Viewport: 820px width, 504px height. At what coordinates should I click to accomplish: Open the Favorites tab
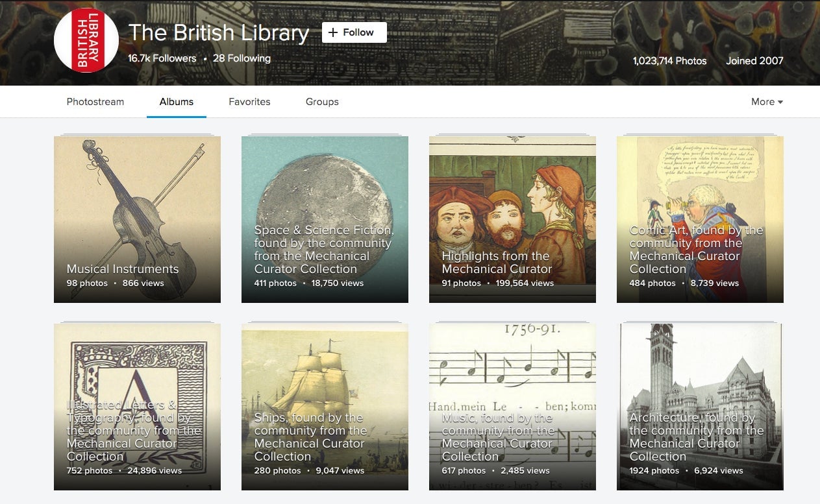click(249, 102)
